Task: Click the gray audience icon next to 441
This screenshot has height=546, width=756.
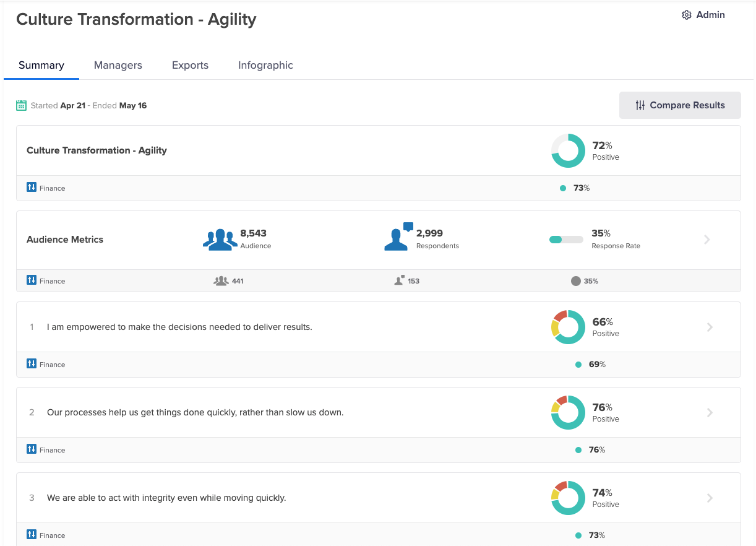Action: [221, 280]
